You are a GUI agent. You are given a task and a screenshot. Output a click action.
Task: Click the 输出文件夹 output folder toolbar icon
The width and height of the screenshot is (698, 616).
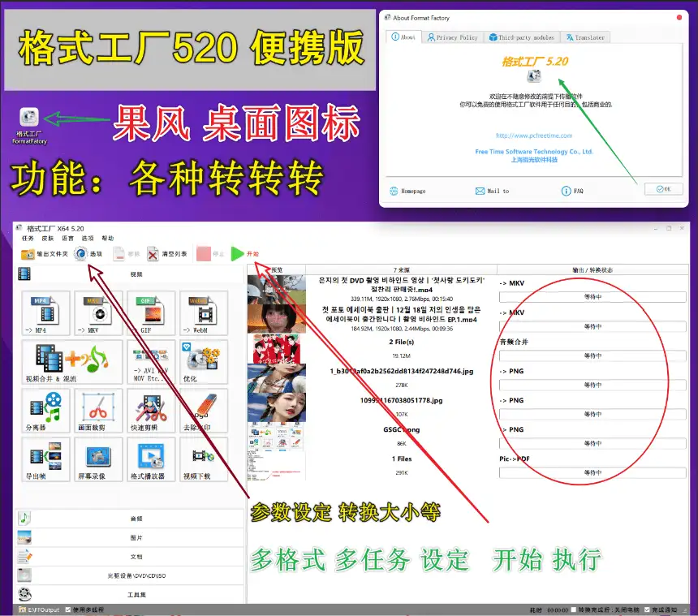click(x=37, y=254)
